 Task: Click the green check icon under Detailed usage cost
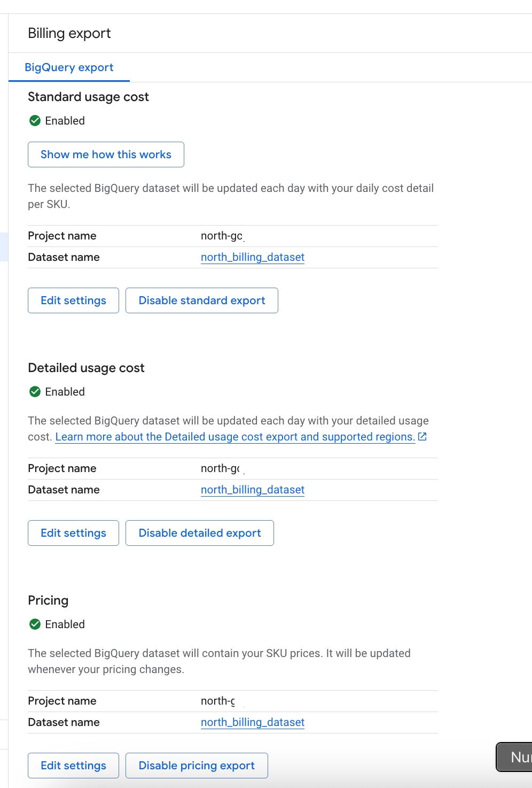click(x=35, y=392)
